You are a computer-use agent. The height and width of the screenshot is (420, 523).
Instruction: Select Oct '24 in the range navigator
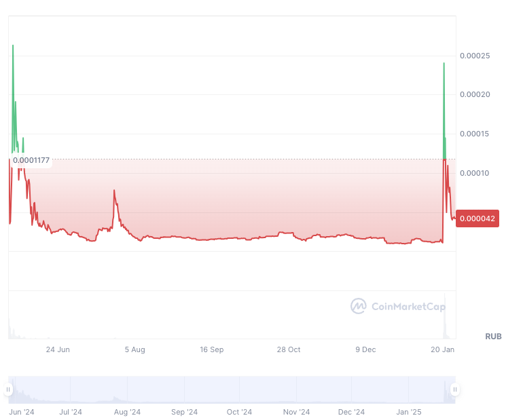tap(239, 412)
